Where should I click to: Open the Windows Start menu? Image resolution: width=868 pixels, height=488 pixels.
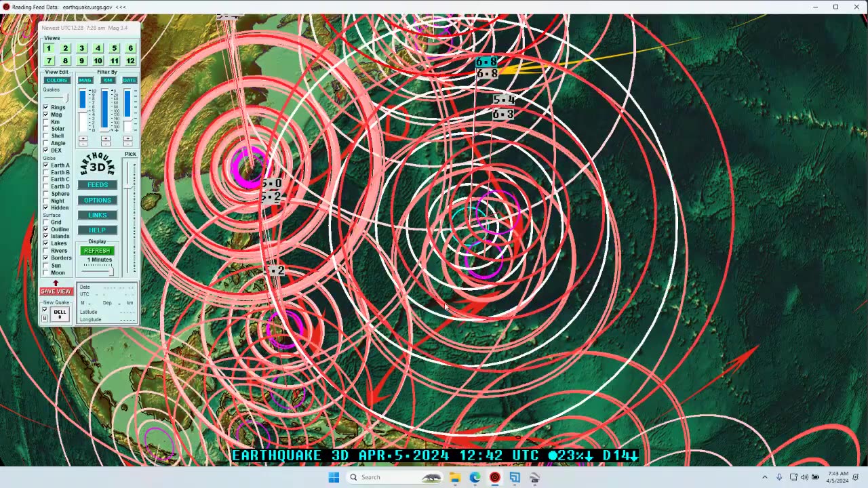tap(334, 477)
